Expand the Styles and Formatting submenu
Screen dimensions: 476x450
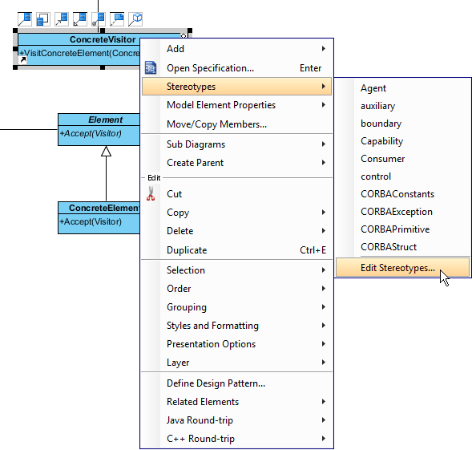236,326
